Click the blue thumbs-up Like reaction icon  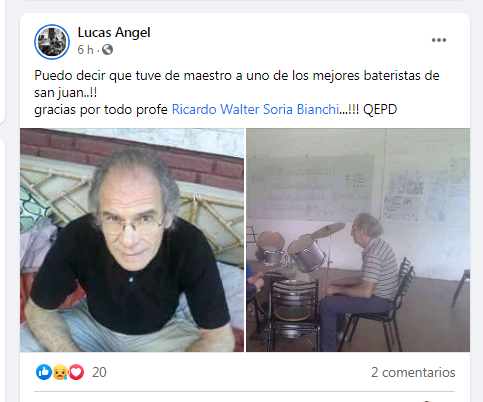point(44,372)
